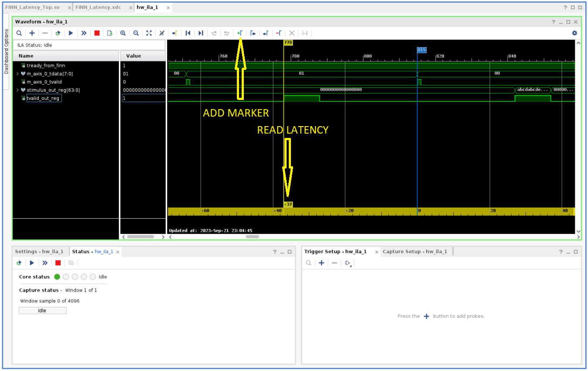Click tvalid_out_reg value cell 1
This screenshot has width=588, height=371.
(144, 98)
